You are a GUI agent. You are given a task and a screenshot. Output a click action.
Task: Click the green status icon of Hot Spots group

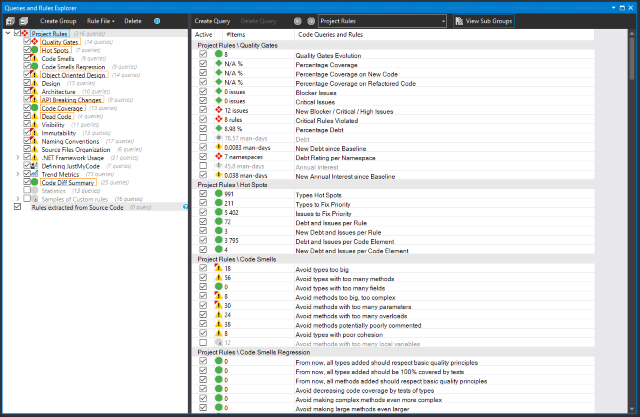(x=35, y=50)
